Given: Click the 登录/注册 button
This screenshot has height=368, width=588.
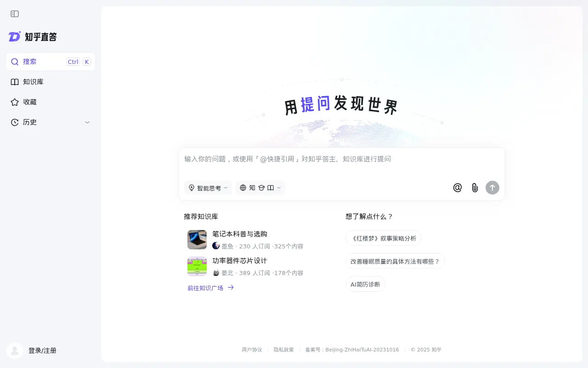Looking at the screenshot, I should [x=42, y=350].
